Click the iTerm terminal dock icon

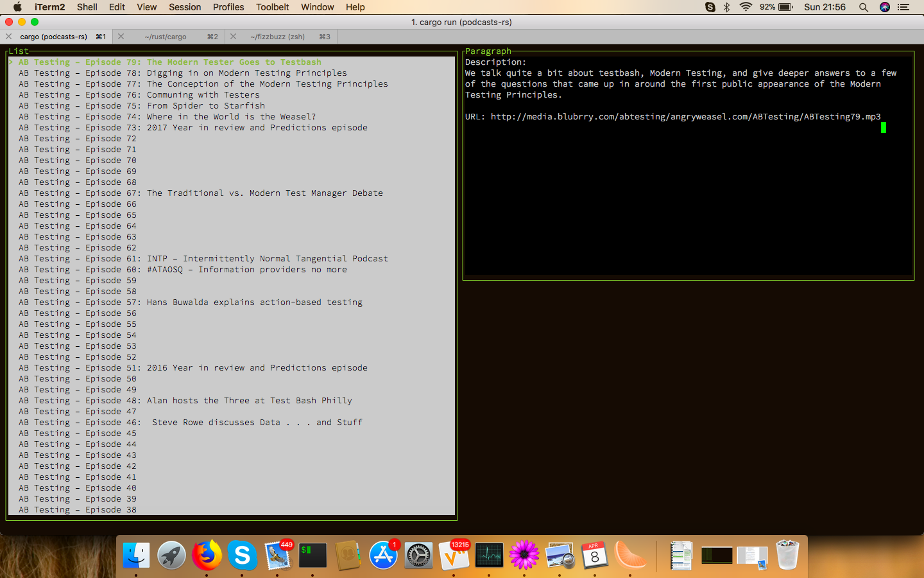312,556
